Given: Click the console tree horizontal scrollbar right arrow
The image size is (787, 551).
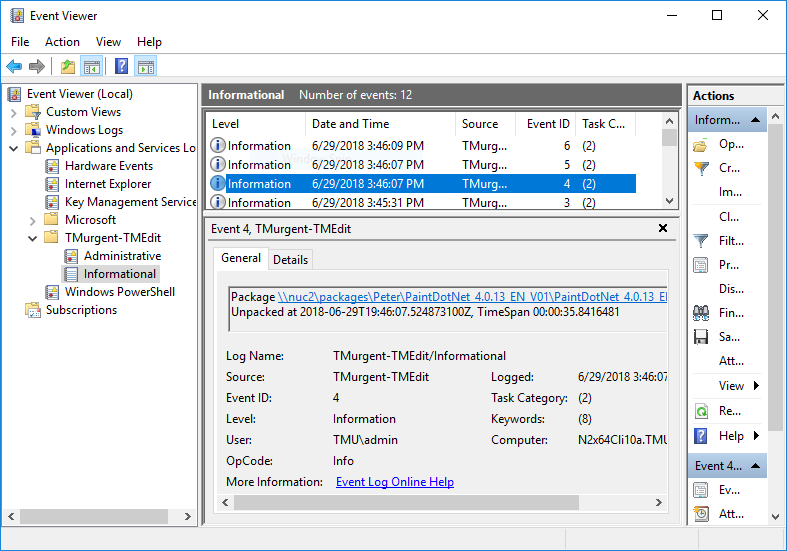Looking at the screenshot, I should (188, 516).
